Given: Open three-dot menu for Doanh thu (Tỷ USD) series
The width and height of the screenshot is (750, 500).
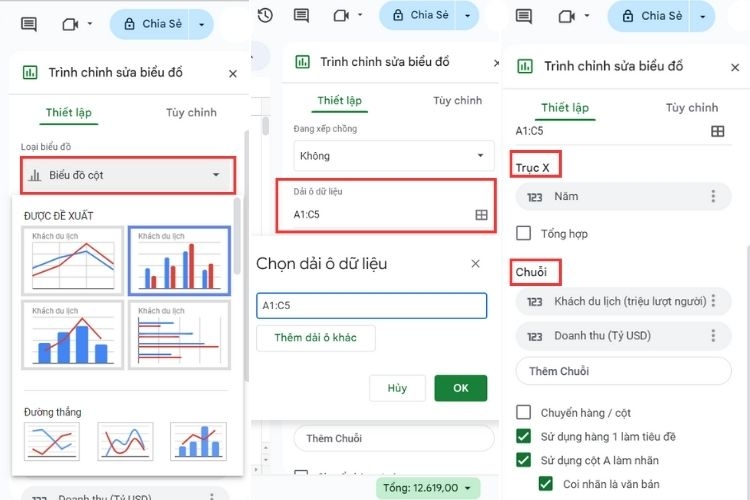Looking at the screenshot, I should pyautogui.click(x=713, y=335).
